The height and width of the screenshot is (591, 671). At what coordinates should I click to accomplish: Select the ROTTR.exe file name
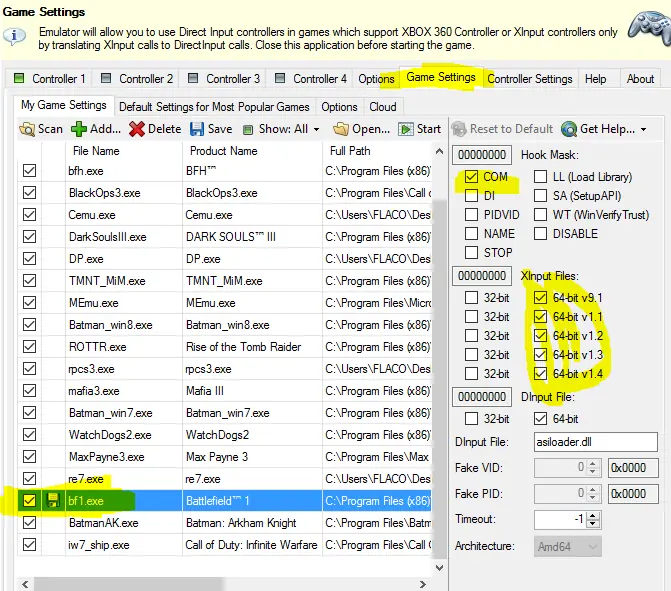[x=98, y=347]
